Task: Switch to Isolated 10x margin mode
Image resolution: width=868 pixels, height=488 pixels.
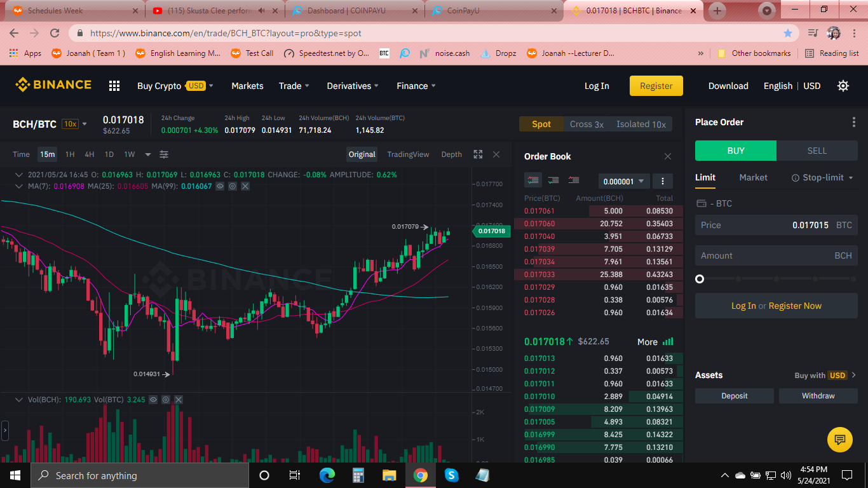Action: (641, 124)
